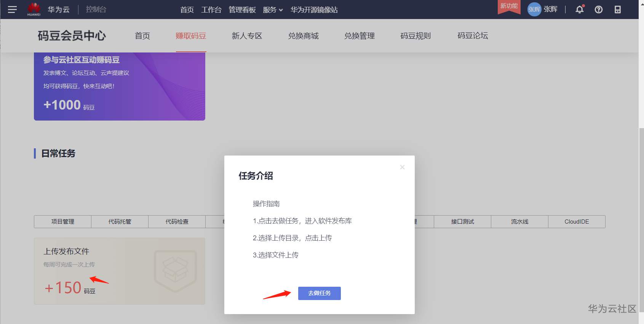
Task: Click the 新功能 ribbon badge
Action: tap(509, 7)
